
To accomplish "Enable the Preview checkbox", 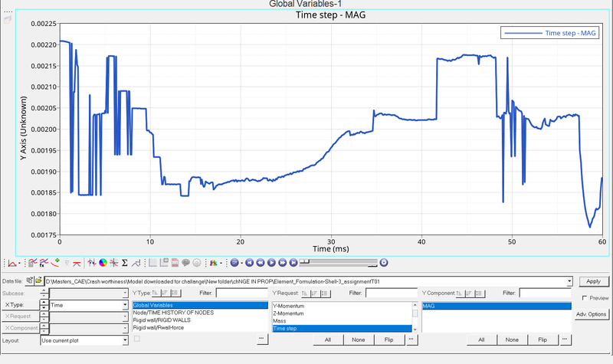I will (x=585, y=298).
